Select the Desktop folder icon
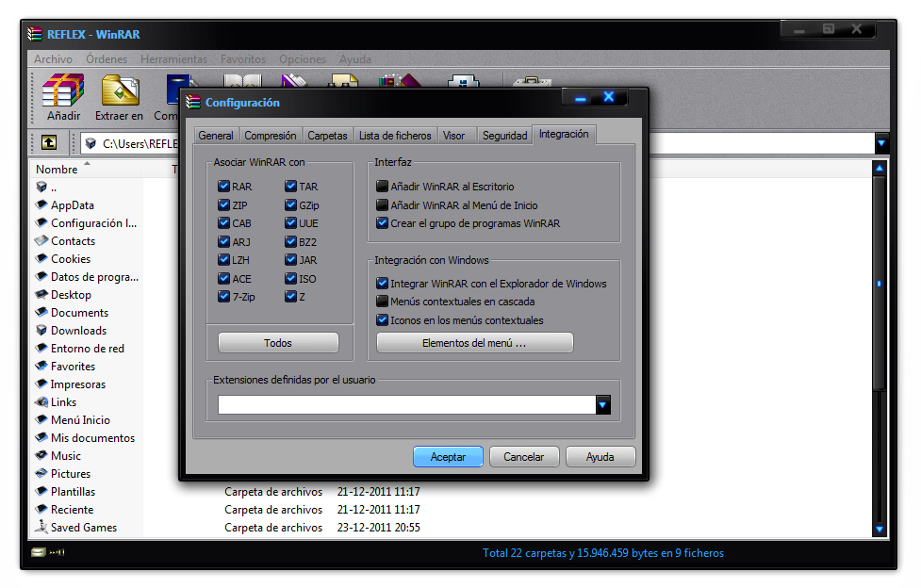This screenshot has height=588, width=921. [41, 294]
